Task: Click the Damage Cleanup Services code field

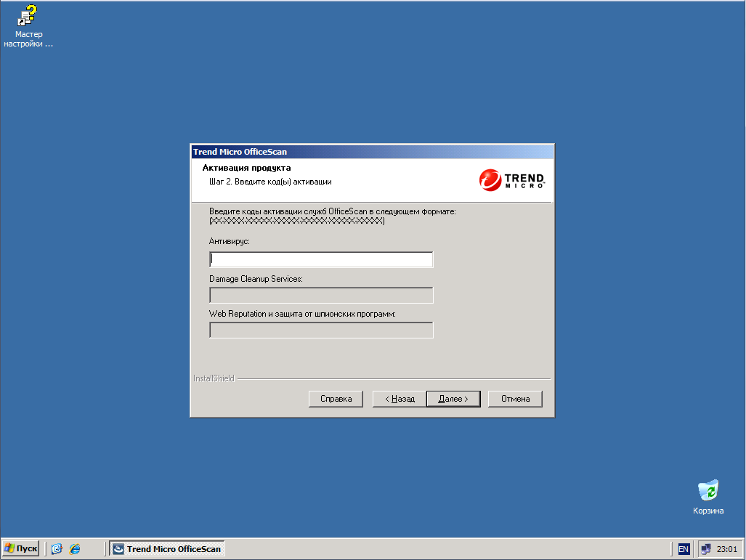Action: [321, 295]
